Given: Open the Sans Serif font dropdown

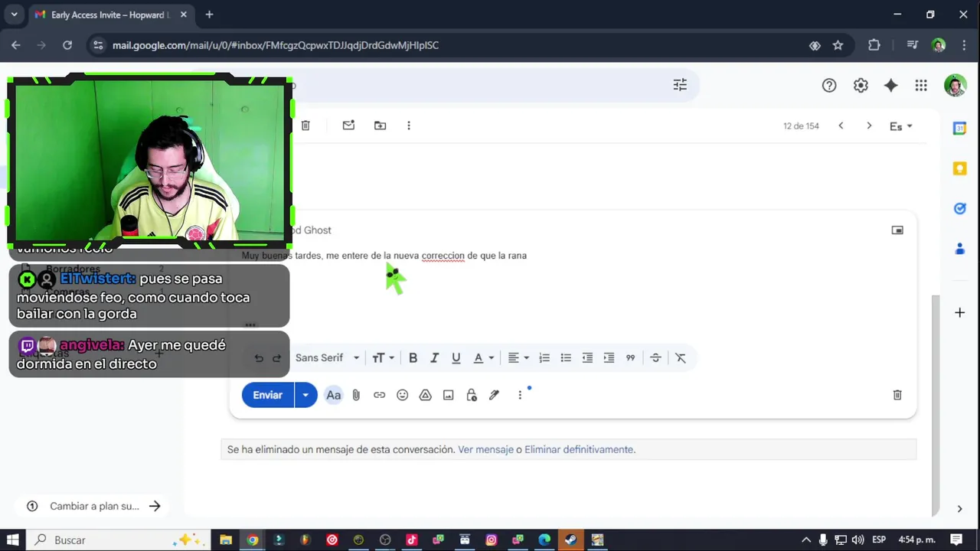Looking at the screenshot, I should tap(327, 358).
